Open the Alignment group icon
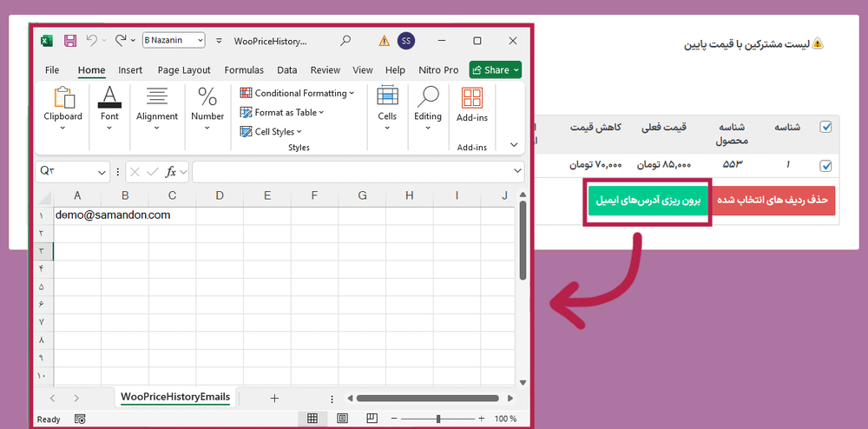The height and width of the screenshot is (429, 868). (156, 97)
